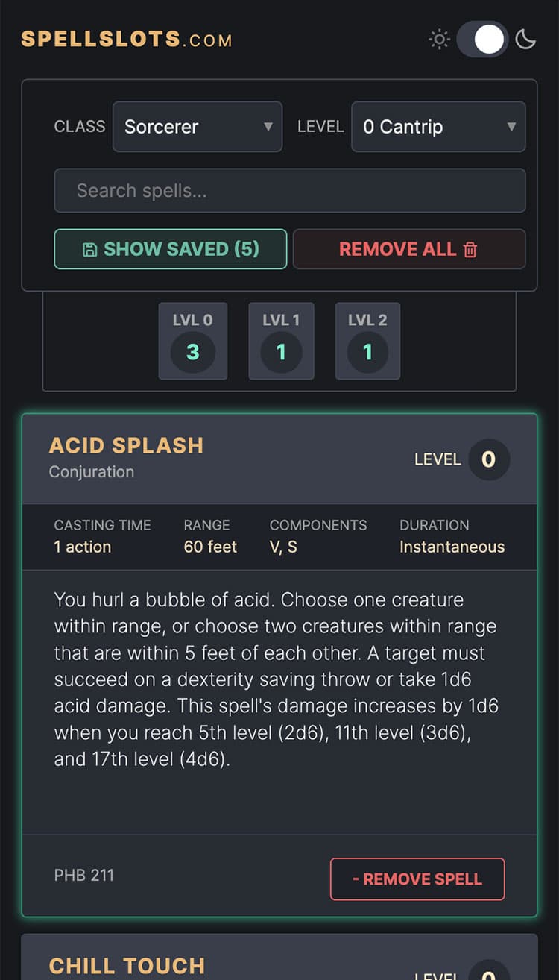Click the SPELLSLOTS.COM logo
The image size is (559, 980).
pyautogui.click(x=127, y=40)
